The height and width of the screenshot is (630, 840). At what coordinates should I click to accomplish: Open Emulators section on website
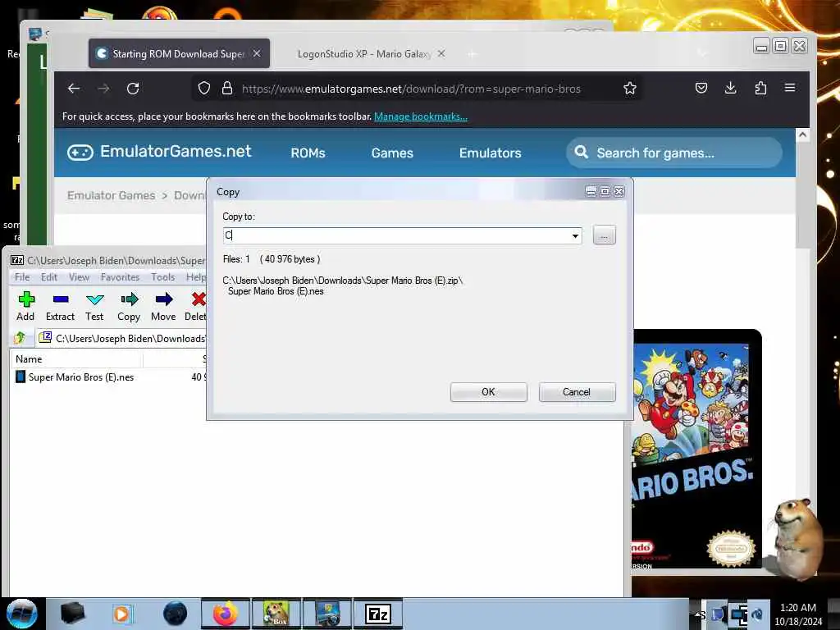(x=491, y=153)
